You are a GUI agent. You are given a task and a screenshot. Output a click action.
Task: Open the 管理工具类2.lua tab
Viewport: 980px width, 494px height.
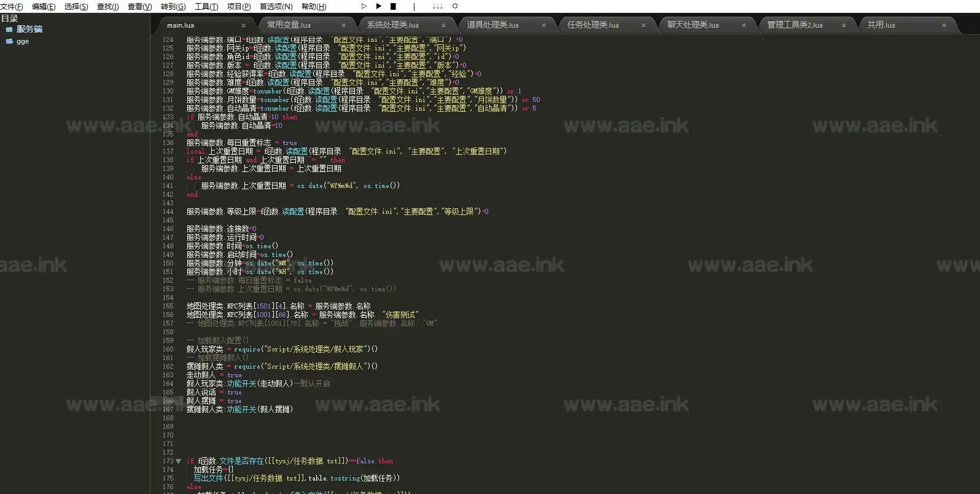point(795,25)
